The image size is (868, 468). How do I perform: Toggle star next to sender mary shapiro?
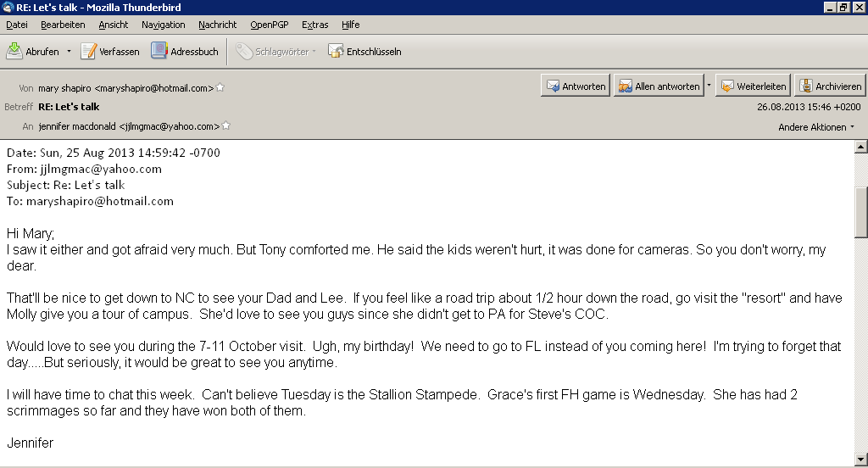[220, 87]
